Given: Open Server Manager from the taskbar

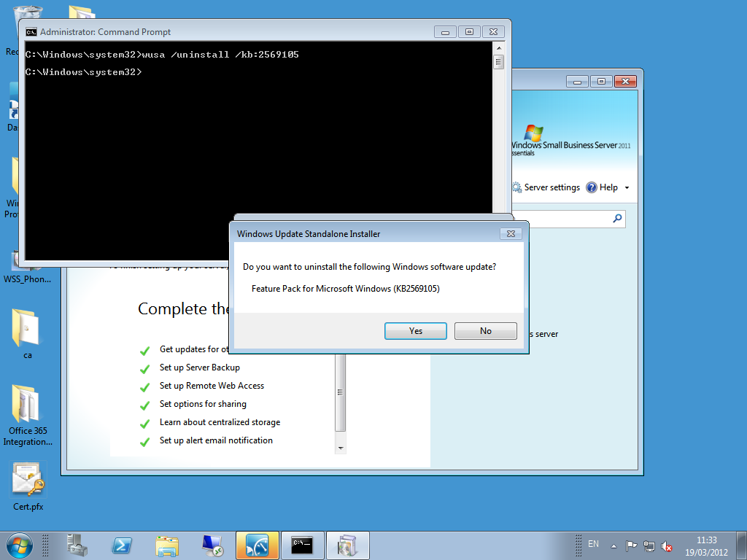Looking at the screenshot, I should tap(77, 545).
